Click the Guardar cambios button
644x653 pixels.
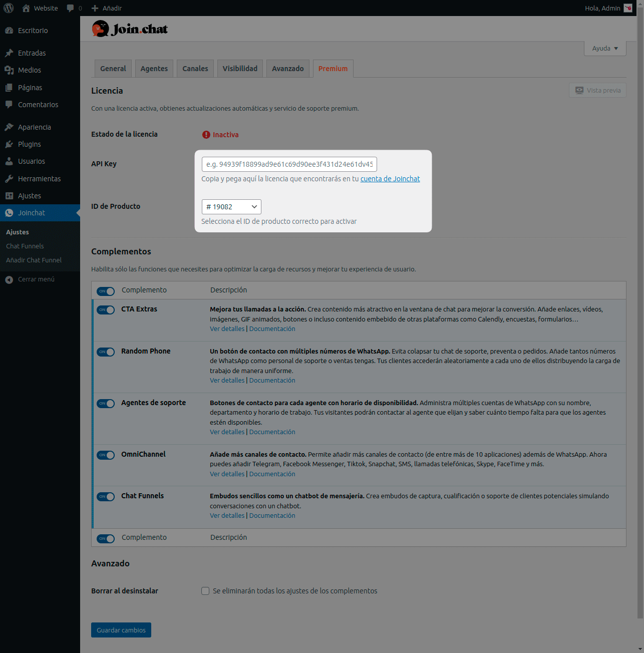pos(121,630)
